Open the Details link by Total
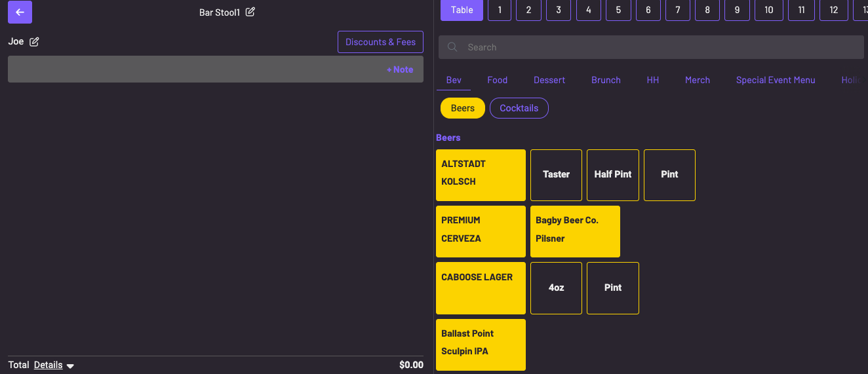This screenshot has height=374, width=868. [48, 365]
